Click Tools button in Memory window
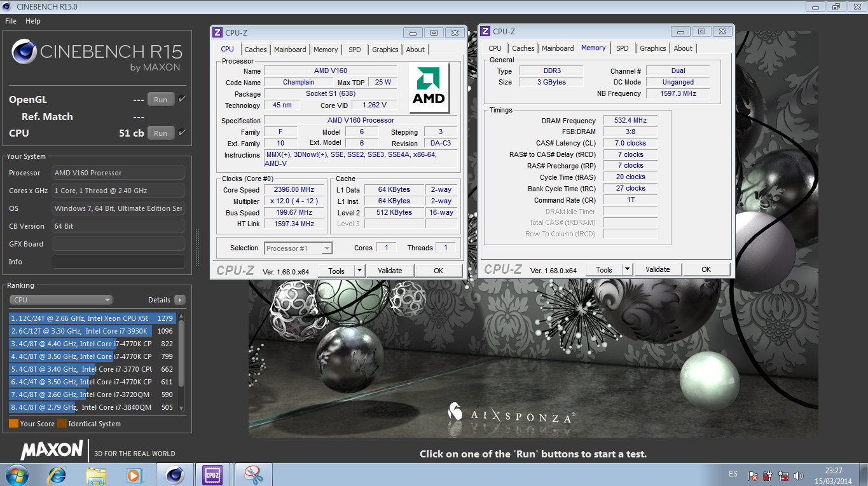The width and height of the screenshot is (868, 486). click(604, 269)
